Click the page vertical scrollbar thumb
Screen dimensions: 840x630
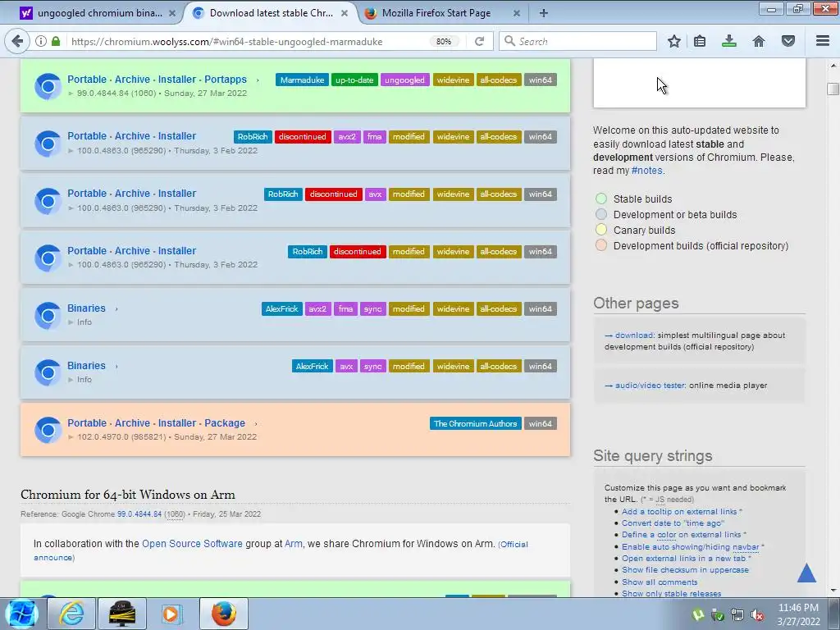click(x=833, y=89)
